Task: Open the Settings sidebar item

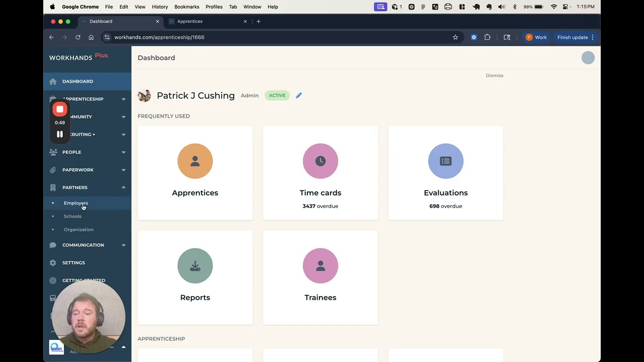Action: point(88,263)
